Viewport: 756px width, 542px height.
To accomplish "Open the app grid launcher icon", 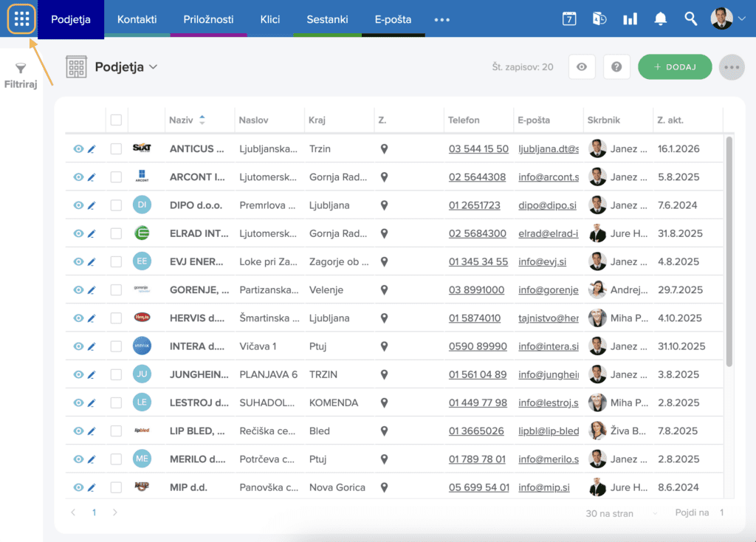I will 21,19.
